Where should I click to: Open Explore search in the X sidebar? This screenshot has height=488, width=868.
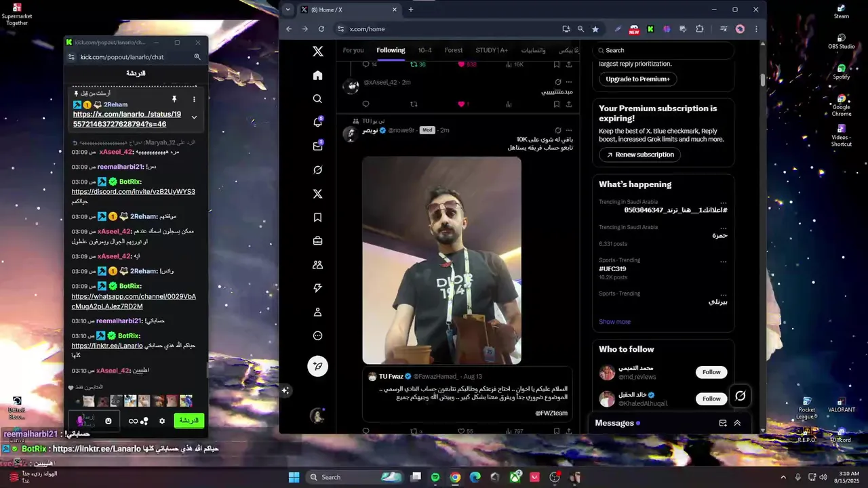click(x=317, y=99)
